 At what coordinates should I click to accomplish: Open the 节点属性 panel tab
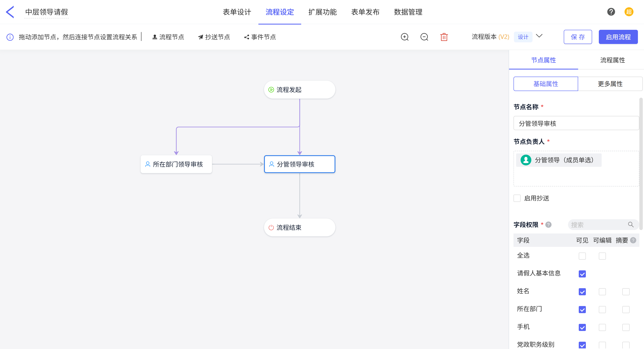[543, 60]
